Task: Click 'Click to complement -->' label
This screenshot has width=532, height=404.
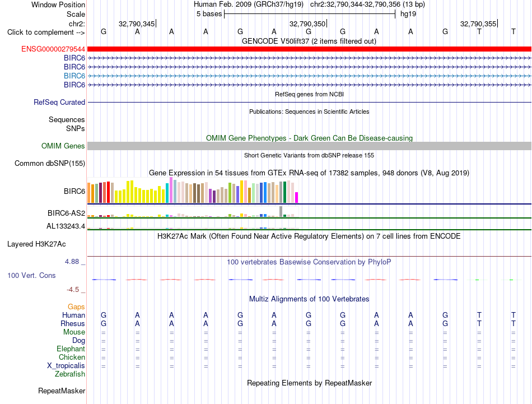Action: [x=46, y=32]
